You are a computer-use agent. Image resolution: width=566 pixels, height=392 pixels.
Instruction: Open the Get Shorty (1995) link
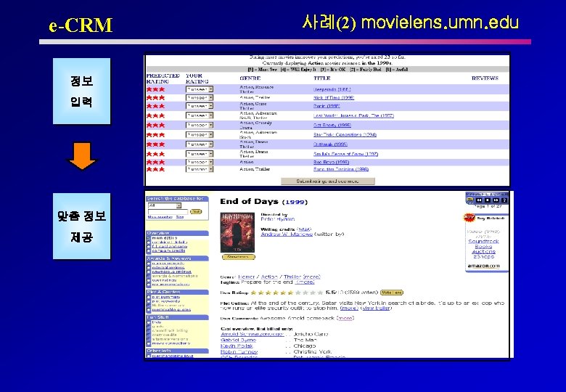coord(332,125)
